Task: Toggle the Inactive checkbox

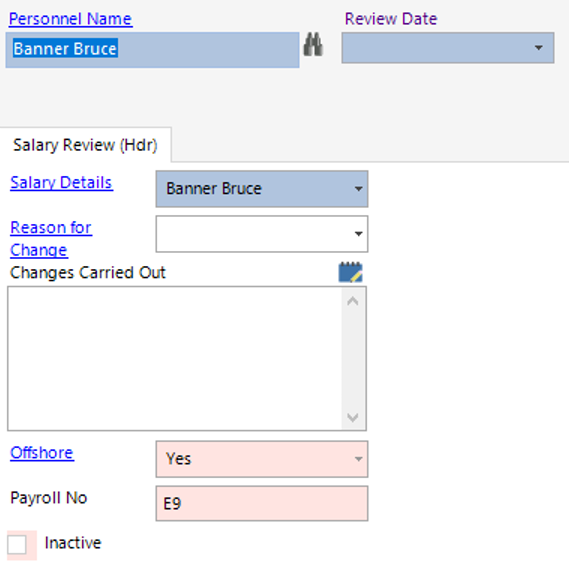Action: 17,545
